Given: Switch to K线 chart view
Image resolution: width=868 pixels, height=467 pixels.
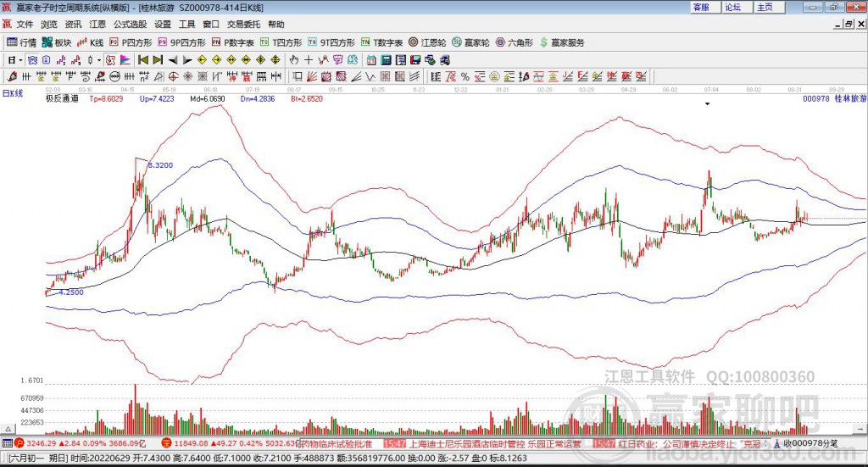Looking at the screenshot, I should (90, 42).
